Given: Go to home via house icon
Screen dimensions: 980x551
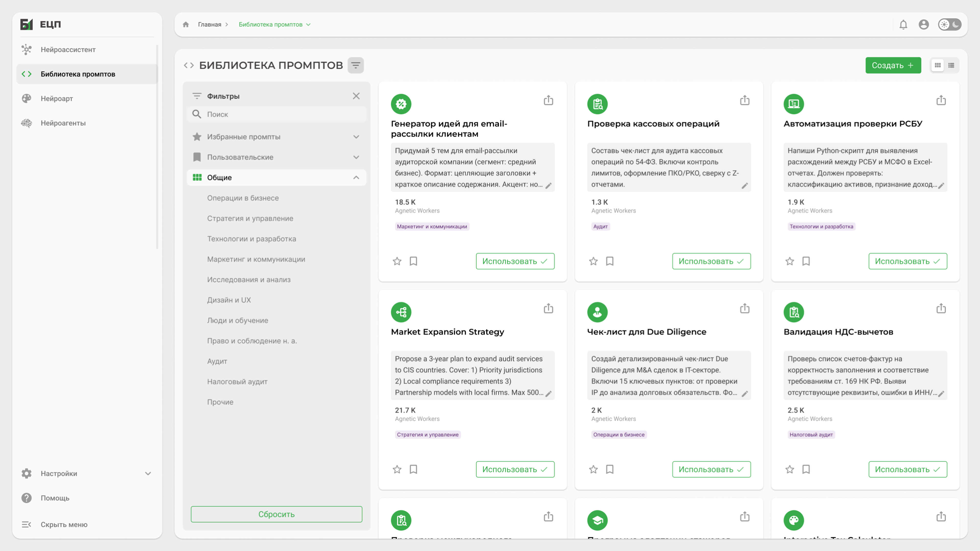Looking at the screenshot, I should [x=186, y=24].
